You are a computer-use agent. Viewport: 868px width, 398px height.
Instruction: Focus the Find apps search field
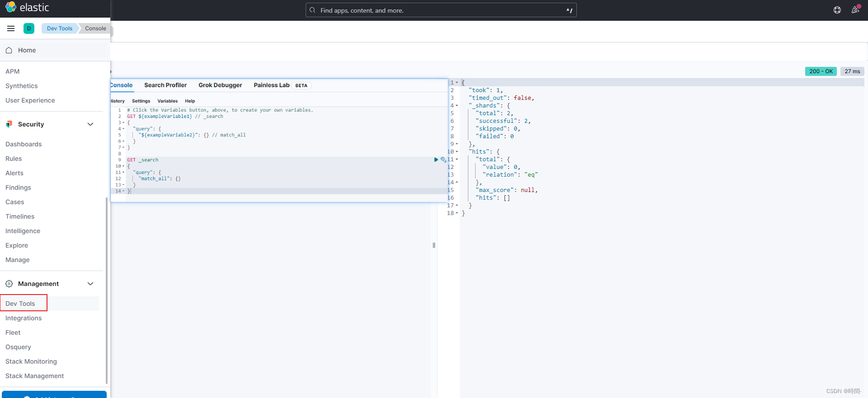pyautogui.click(x=441, y=10)
